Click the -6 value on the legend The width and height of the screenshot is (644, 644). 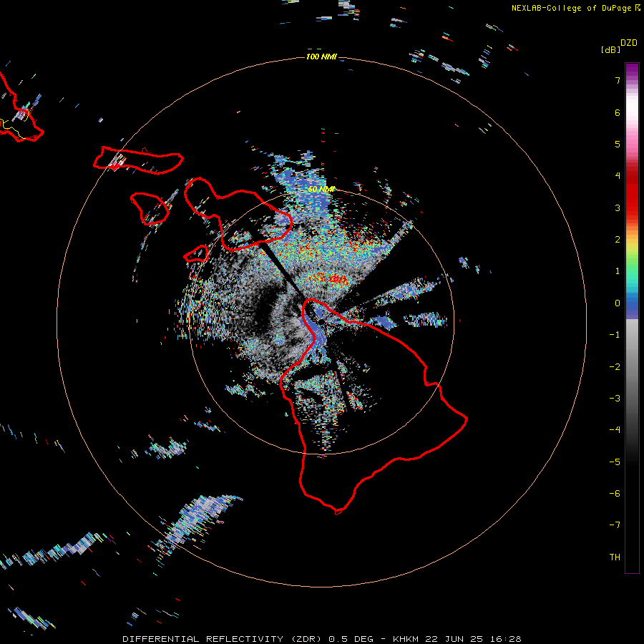(x=615, y=494)
